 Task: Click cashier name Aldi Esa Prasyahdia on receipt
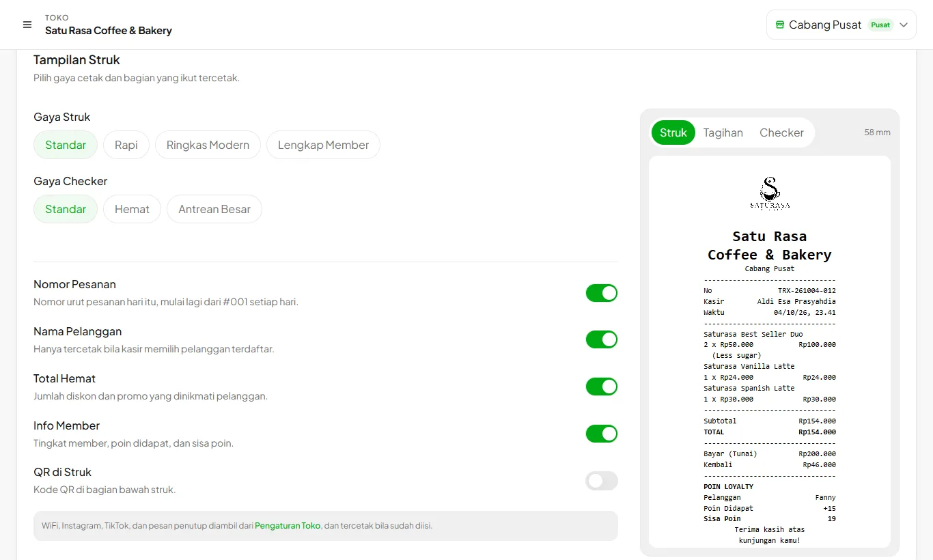pos(796,302)
